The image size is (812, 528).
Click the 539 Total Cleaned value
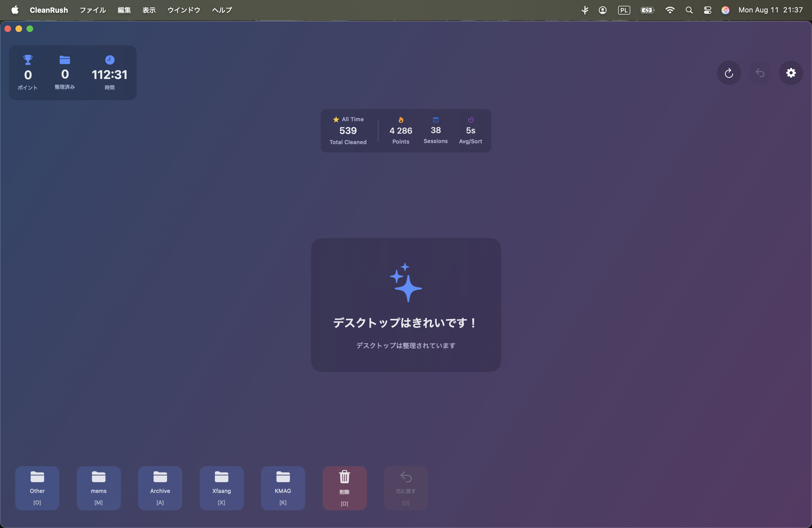[348, 131]
